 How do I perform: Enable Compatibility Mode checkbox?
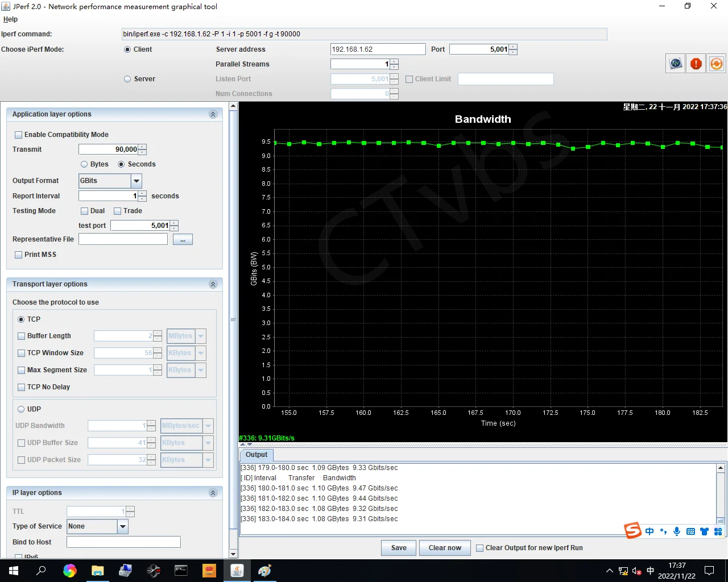click(x=19, y=135)
